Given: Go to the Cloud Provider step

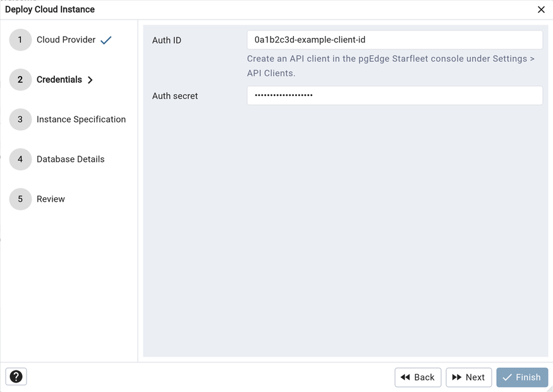Looking at the screenshot, I should 66,40.
